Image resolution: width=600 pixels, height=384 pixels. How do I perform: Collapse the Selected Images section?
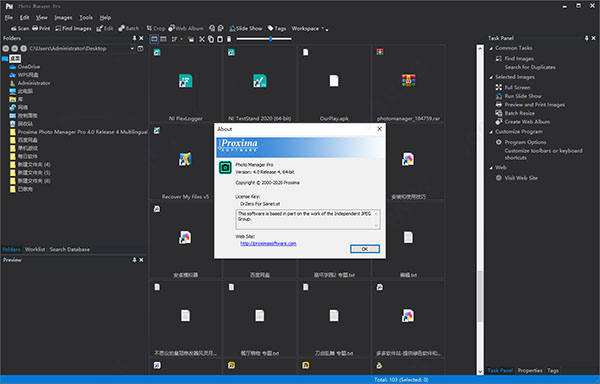click(x=491, y=77)
